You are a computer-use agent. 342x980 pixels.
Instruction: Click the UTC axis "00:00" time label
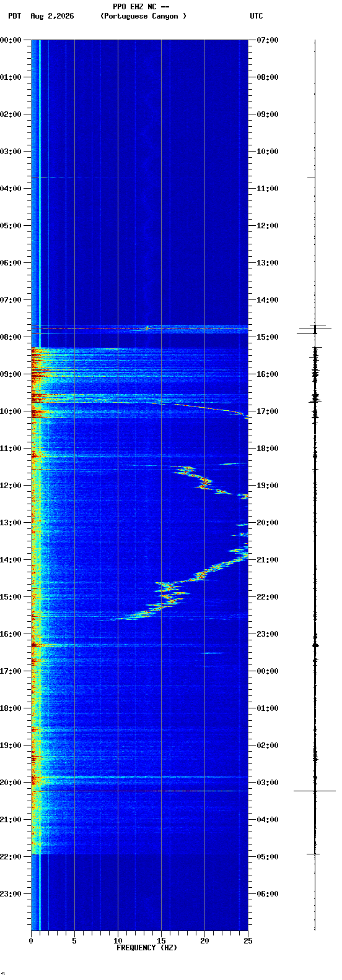tap(267, 671)
